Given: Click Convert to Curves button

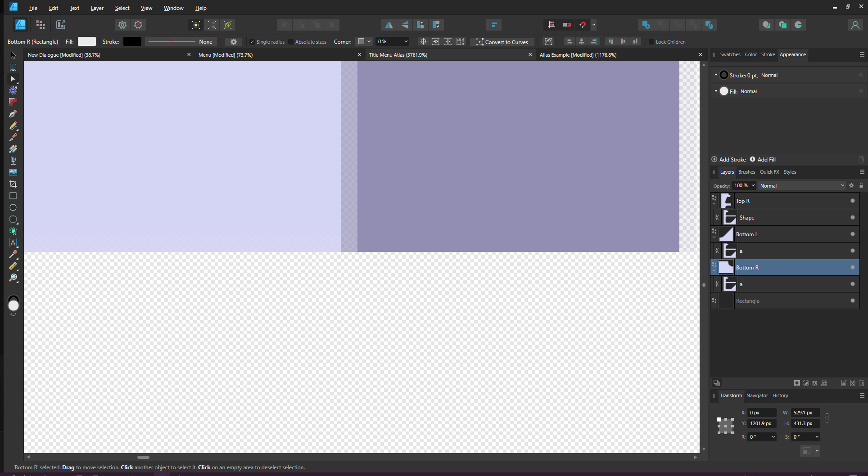Looking at the screenshot, I should pos(502,42).
